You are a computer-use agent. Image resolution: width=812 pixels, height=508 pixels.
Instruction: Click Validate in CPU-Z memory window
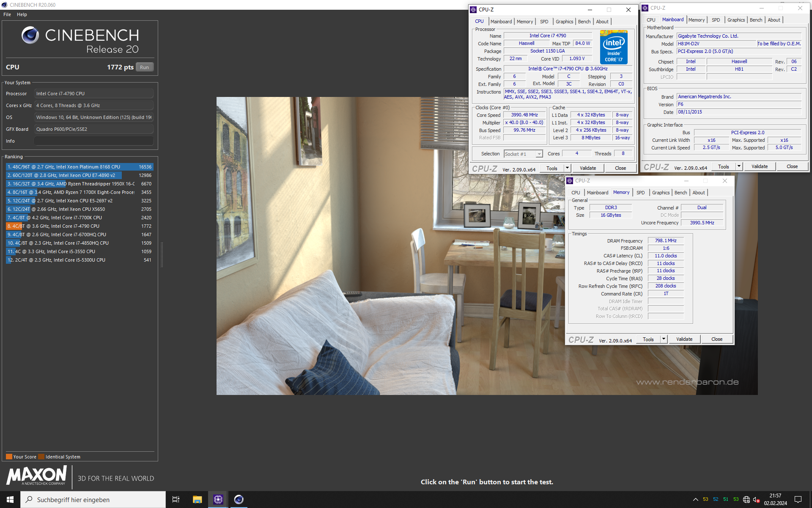coord(684,339)
